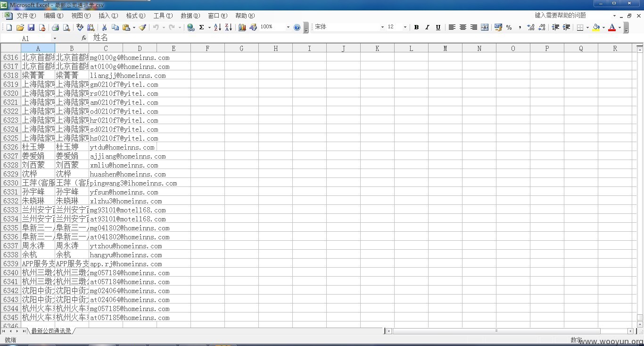Select row 6330 header
The width and height of the screenshot is (644, 346).
coord(10,183)
